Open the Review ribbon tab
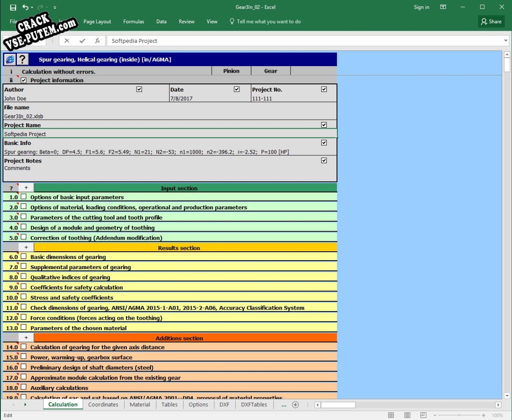 click(187, 21)
